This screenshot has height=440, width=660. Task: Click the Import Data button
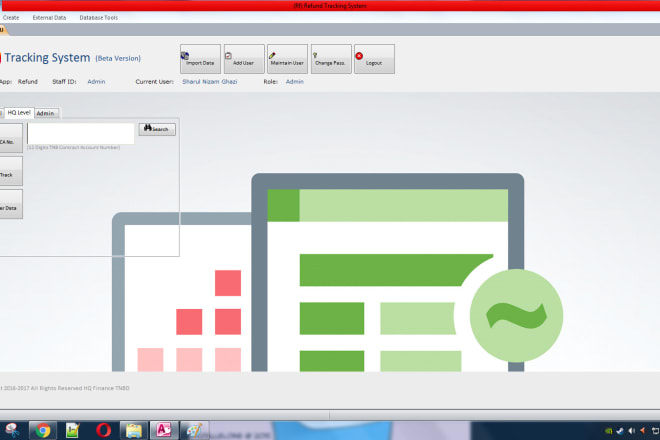[x=200, y=59]
